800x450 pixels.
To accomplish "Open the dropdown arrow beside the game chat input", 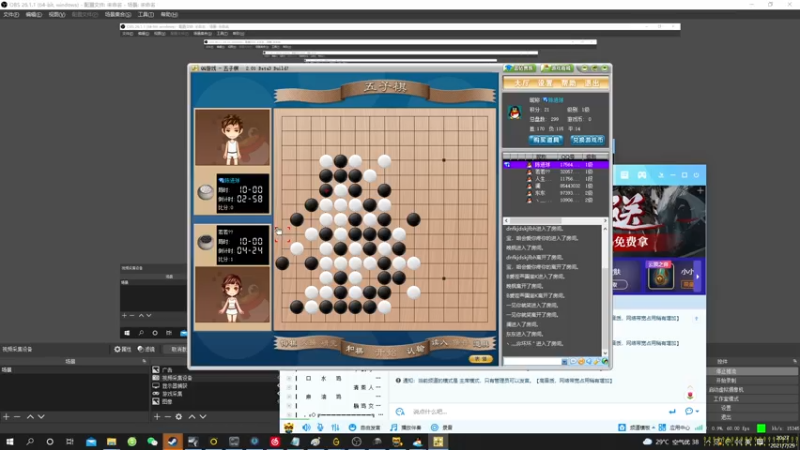I will pos(564,361).
